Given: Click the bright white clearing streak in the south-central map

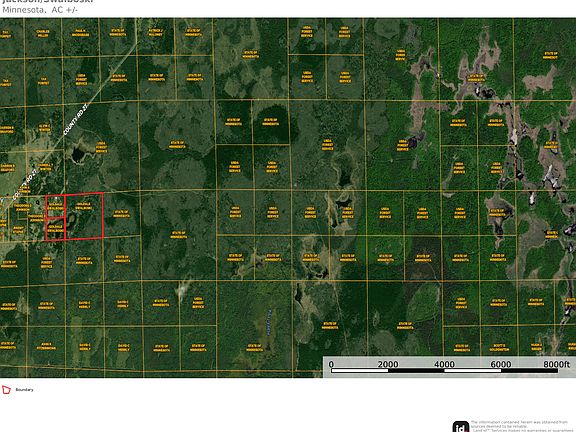Looking at the screenshot, I should 182,290.
